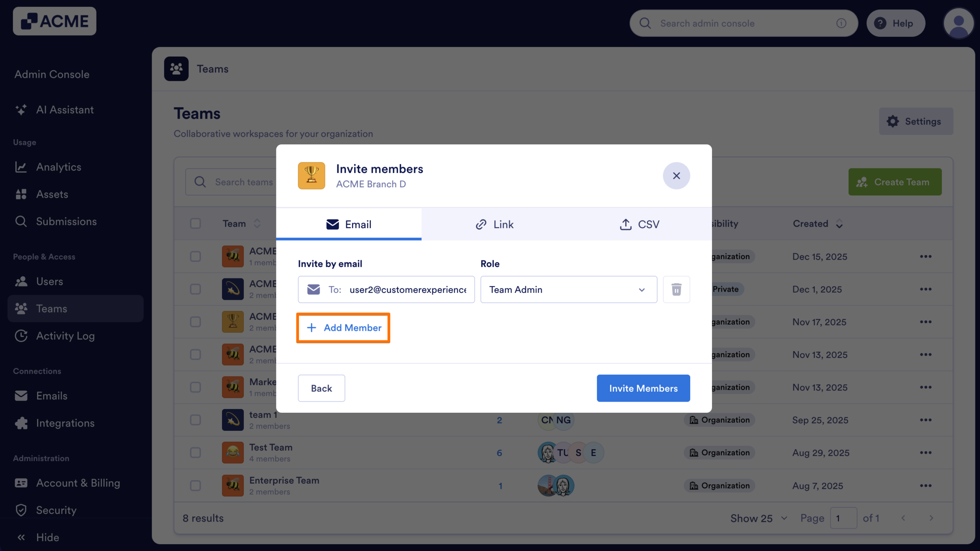Switch to the Link invite tab
Image resolution: width=980 pixels, height=551 pixels.
494,224
